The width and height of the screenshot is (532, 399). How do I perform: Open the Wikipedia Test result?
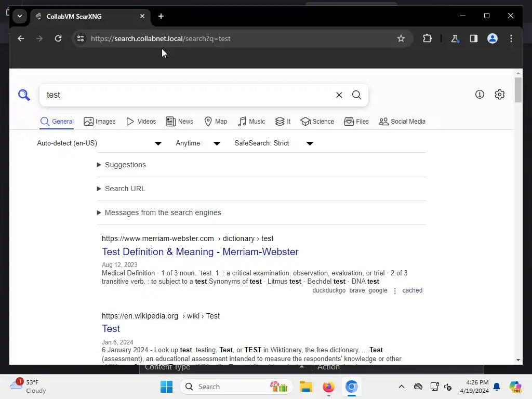click(111, 329)
